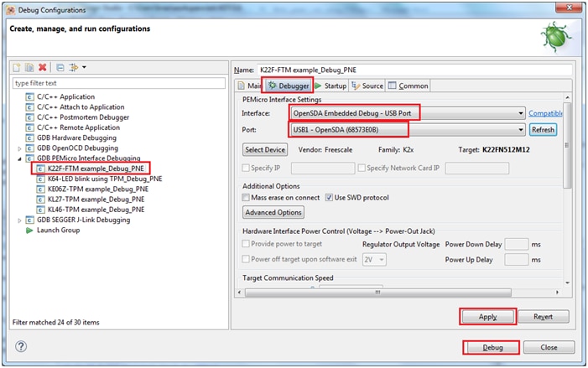588x368 pixels.
Task: Expand the GDB SEGGER J-Link Debugging node
Action: click(19, 220)
